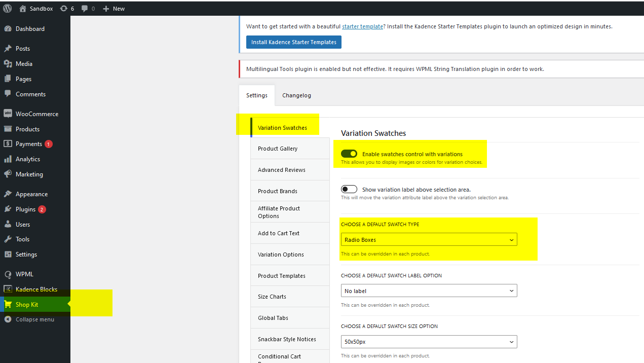Click the Settings sliders icon
This screenshot has width=644, height=363.
8,255
